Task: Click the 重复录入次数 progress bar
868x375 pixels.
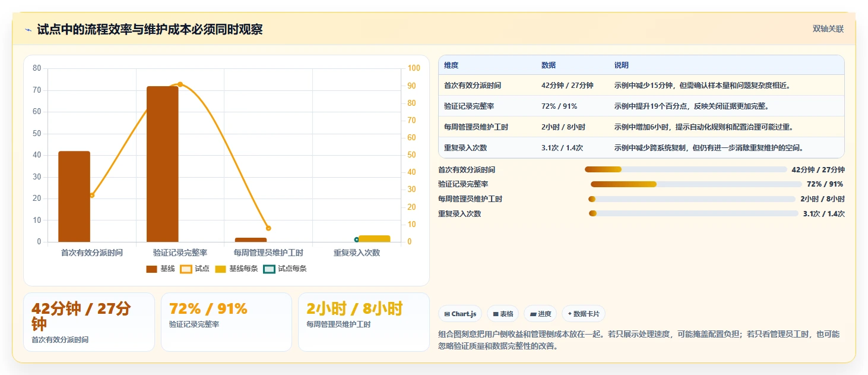Action: [x=693, y=214]
